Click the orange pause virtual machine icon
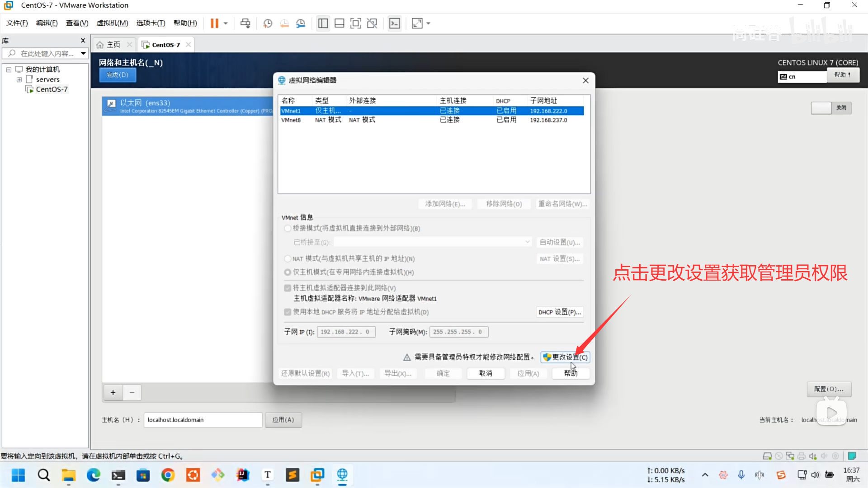This screenshot has width=868, height=488. pos(214,23)
